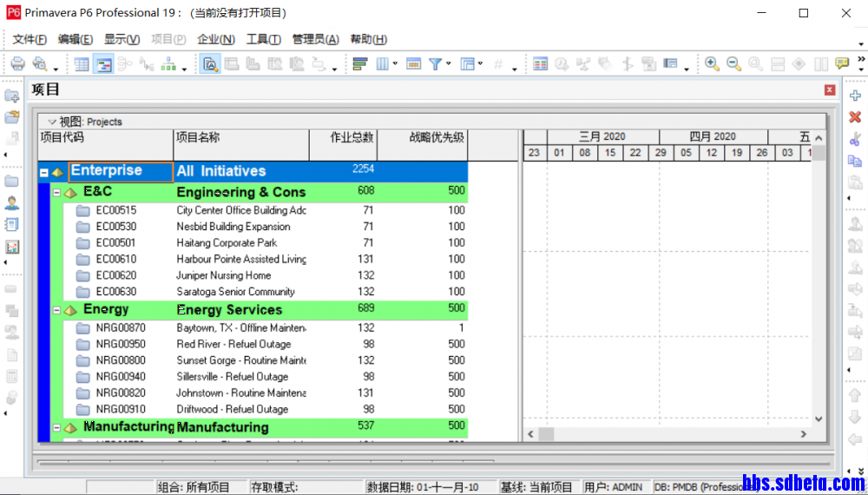This screenshot has width=868, height=495.
Task: Sort by the 项目代码 column header
Action: coord(106,145)
